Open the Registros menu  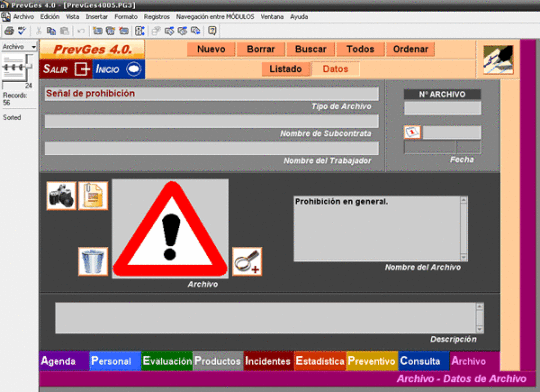(x=157, y=17)
